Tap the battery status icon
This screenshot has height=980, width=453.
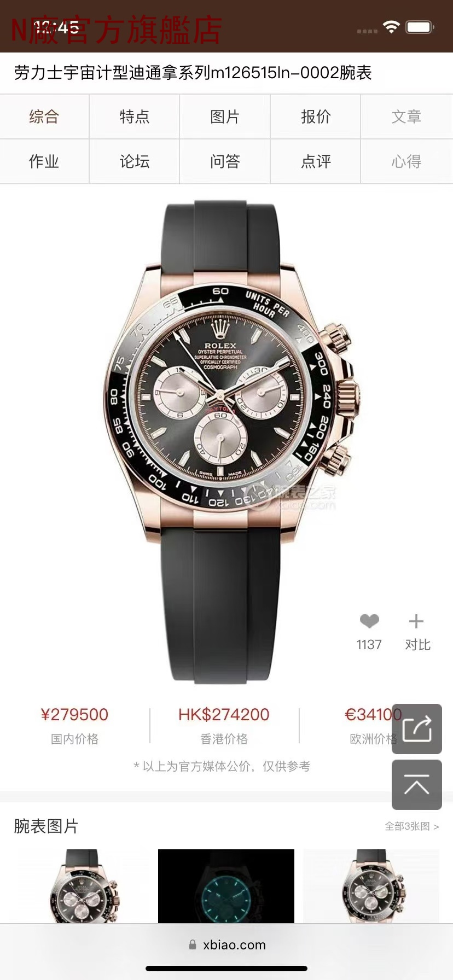pyautogui.click(x=420, y=27)
